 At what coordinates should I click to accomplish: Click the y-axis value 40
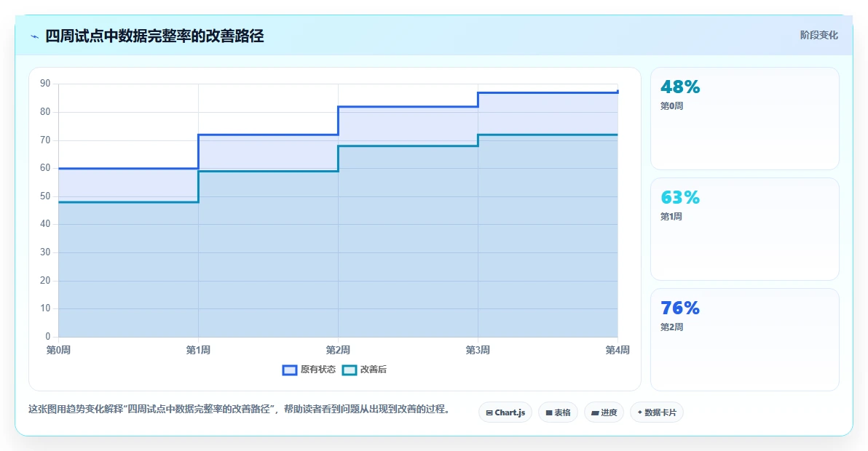tap(45, 224)
